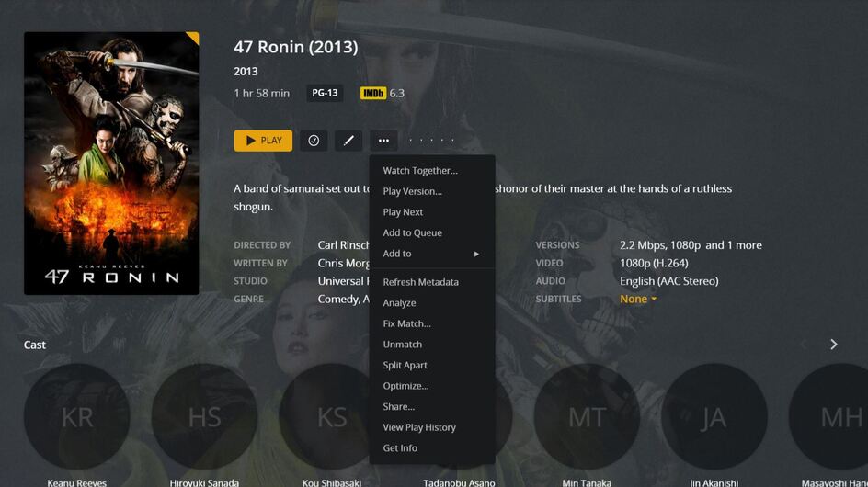Choose Play Version… in context menu
The width and height of the screenshot is (868, 487).
point(432,191)
